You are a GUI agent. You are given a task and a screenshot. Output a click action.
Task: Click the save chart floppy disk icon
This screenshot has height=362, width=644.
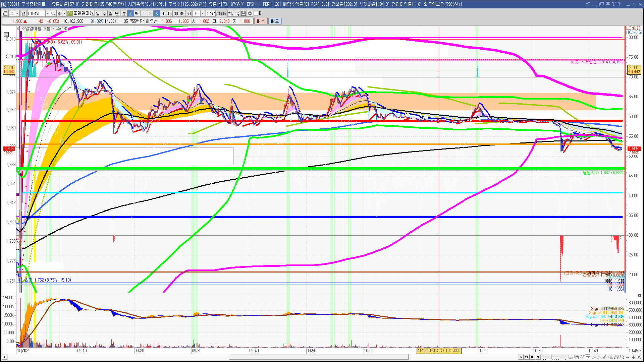coord(244,13)
